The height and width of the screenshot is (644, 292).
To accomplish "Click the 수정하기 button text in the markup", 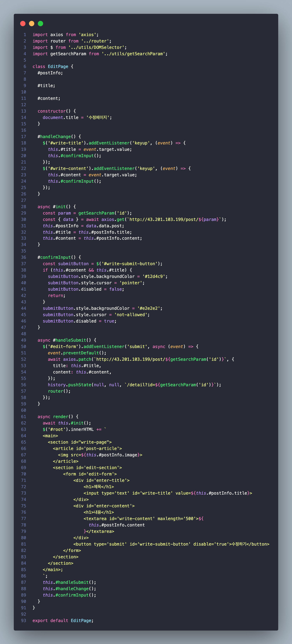I will 239,544.
